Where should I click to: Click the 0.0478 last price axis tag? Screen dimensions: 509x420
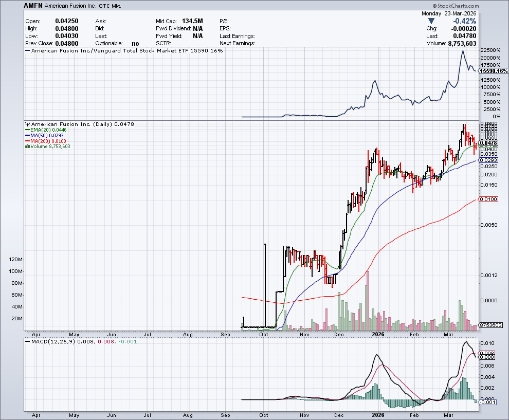point(488,143)
